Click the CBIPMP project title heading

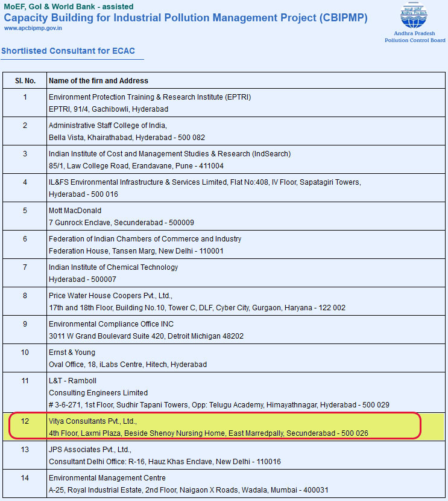click(185, 18)
